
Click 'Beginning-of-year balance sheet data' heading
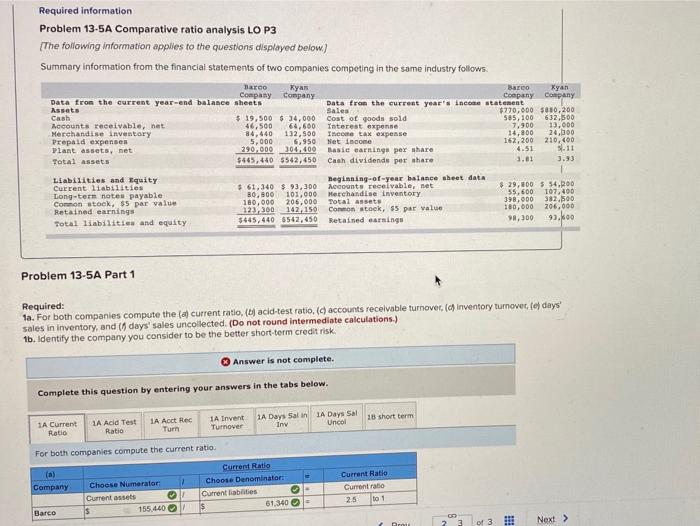407,178
